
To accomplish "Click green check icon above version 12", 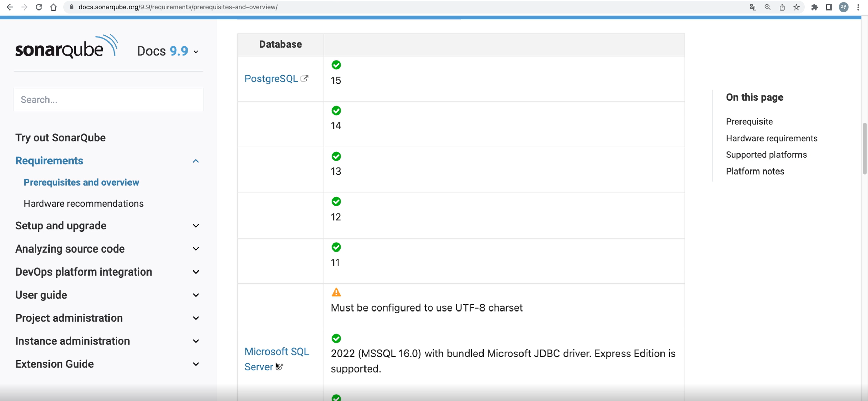I will [x=336, y=202].
